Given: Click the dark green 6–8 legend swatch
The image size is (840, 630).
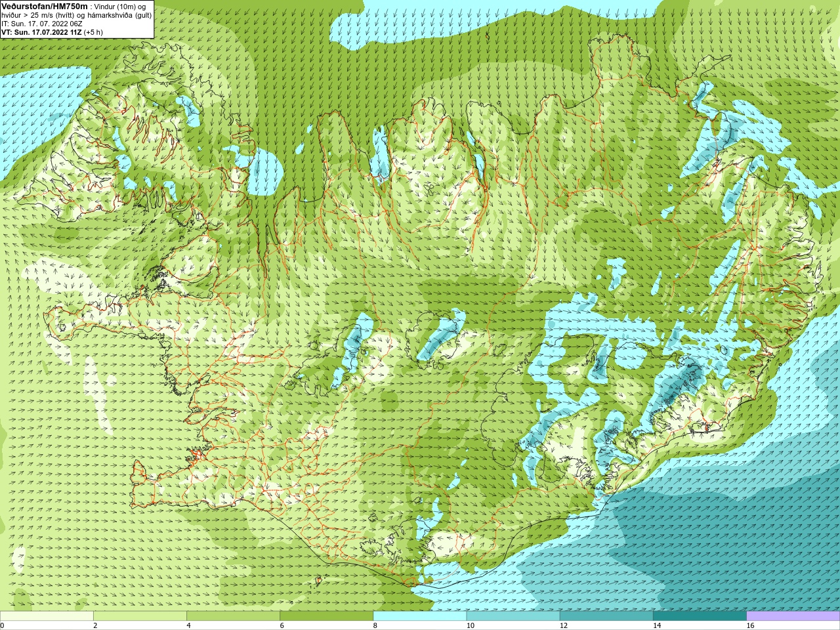Looking at the screenshot, I should [326, 616].
